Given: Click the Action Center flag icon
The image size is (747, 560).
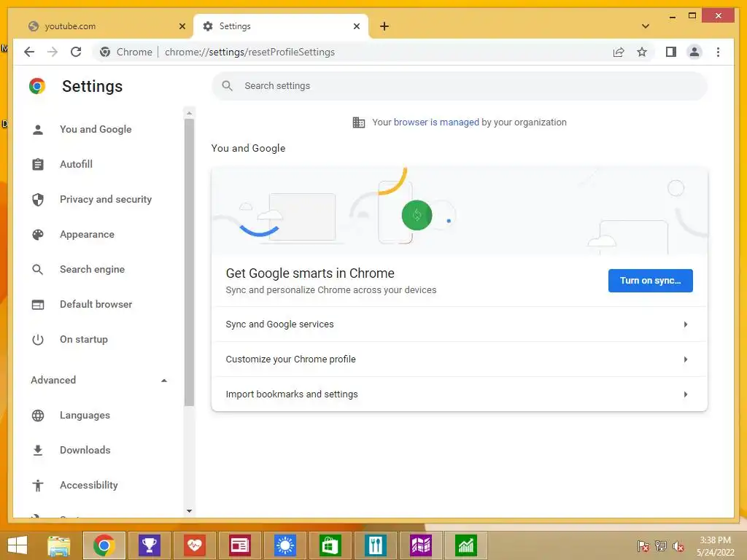Looking at the screenshot, I should coord(643,546).
